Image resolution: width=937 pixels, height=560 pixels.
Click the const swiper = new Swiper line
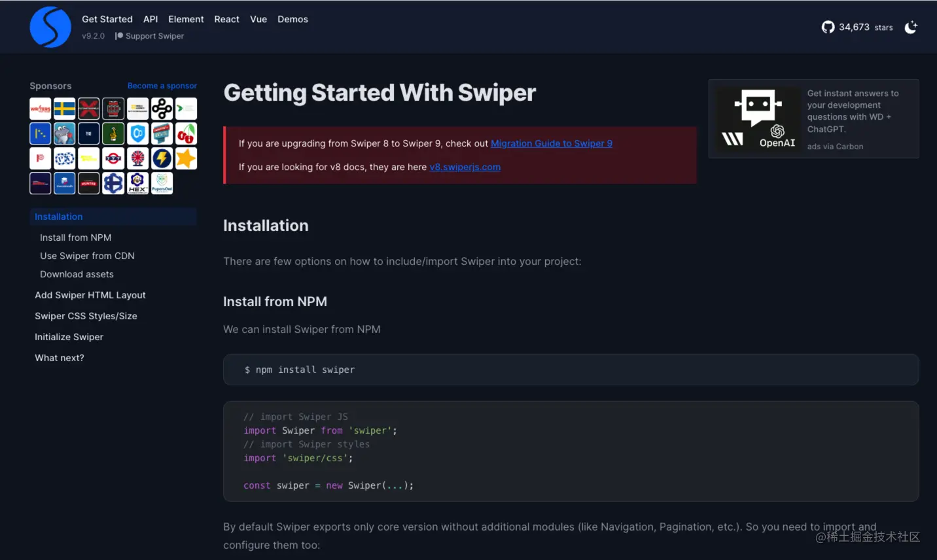[x=328, y=485]
